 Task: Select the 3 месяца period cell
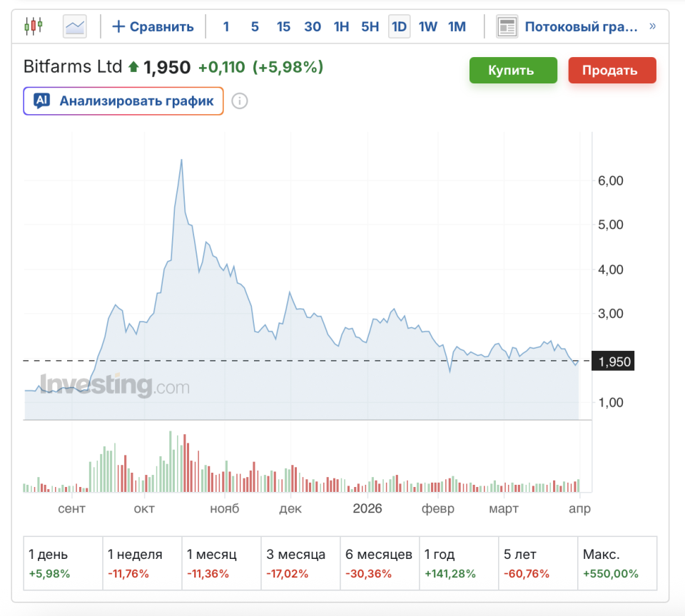click(300, 563)
